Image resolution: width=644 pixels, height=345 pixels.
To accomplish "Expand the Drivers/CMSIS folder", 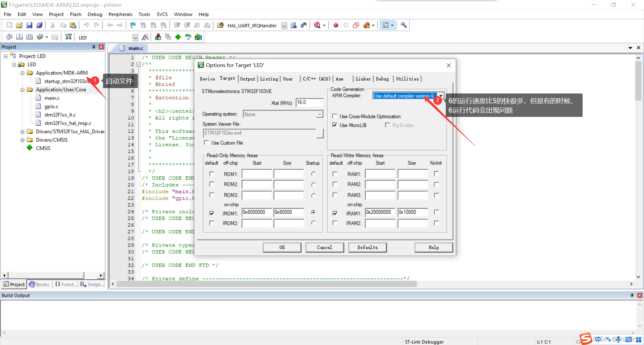I will coord(22,140).
